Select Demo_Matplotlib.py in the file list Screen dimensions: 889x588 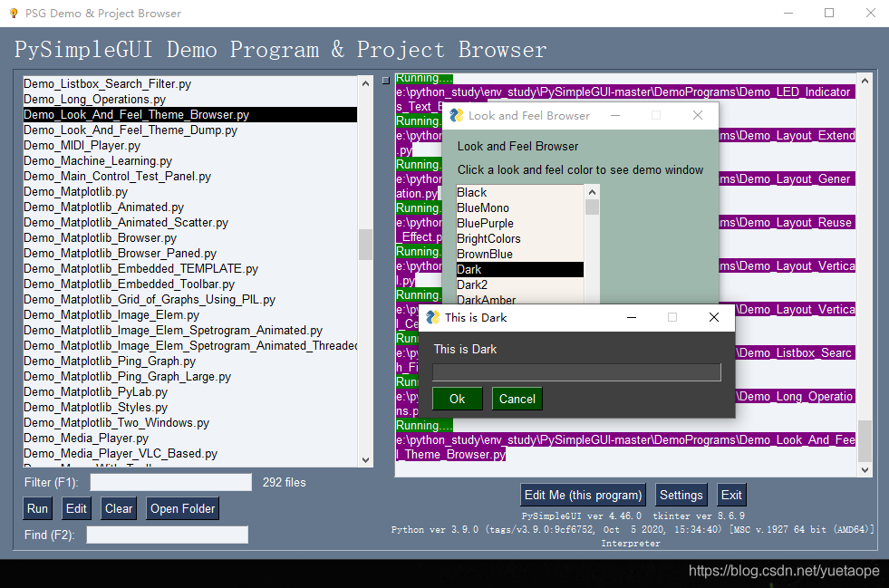[190, 192]
